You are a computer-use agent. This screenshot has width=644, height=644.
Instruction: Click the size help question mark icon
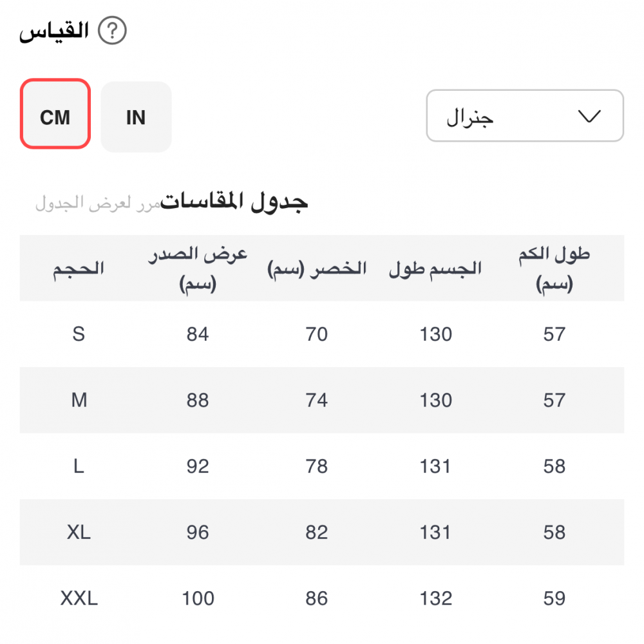pos(113,31)
